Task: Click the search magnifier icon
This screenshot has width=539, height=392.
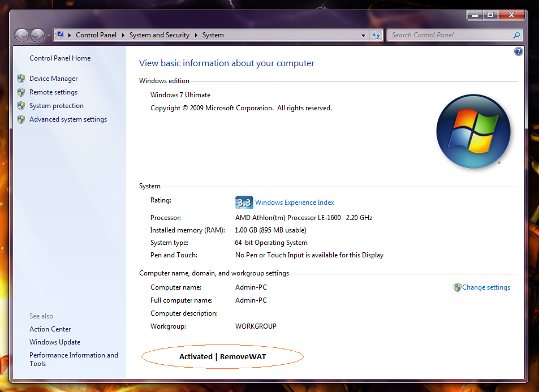Action: tap(516, 35)
